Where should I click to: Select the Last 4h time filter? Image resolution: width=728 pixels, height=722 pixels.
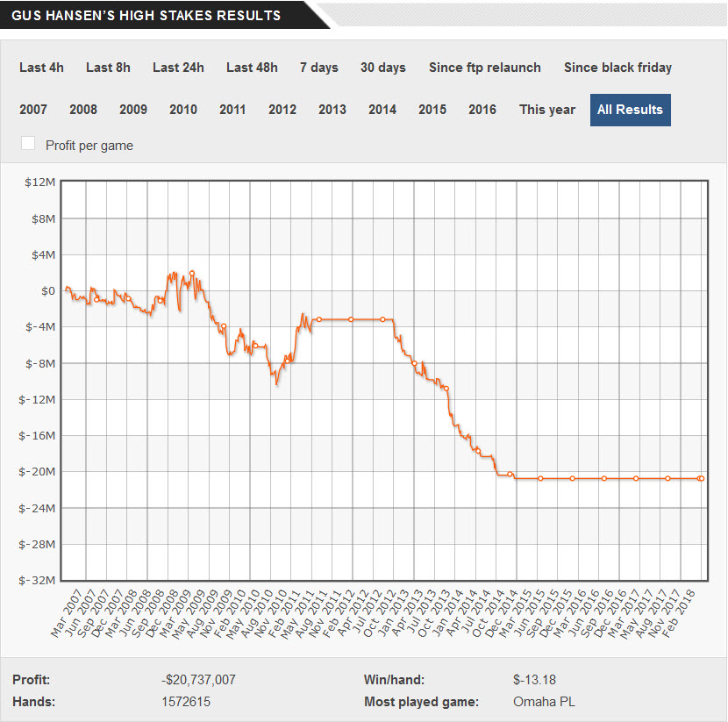pos(41,68)
